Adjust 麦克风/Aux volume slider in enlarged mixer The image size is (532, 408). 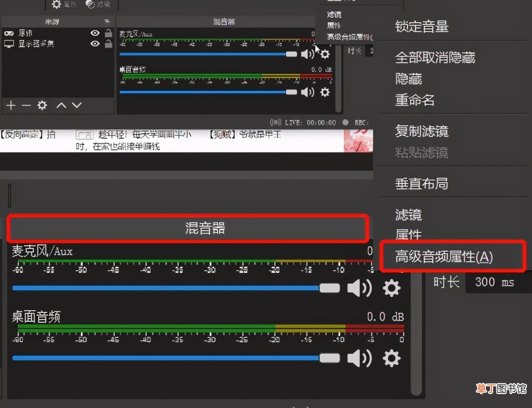point(176,288)
